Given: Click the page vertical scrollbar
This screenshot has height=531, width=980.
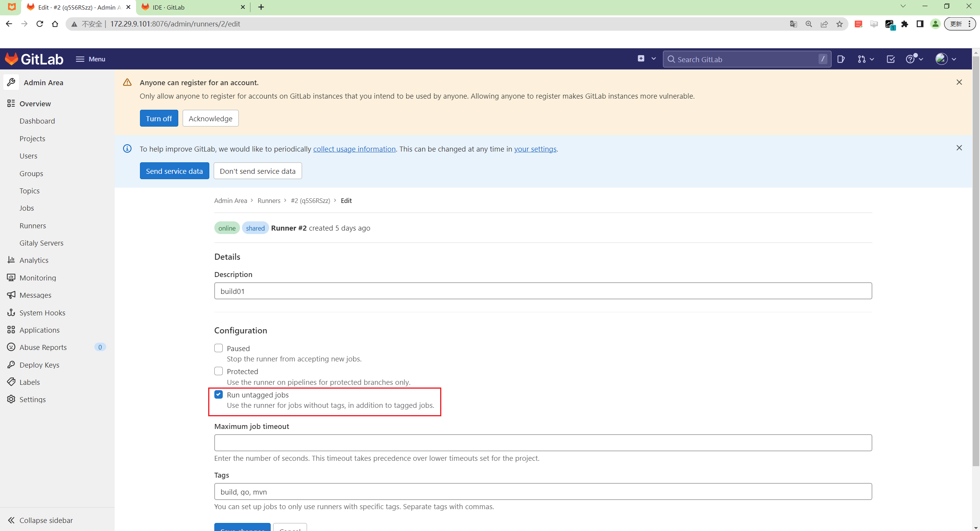Looking at the screenshot, I should coord(976,261).
